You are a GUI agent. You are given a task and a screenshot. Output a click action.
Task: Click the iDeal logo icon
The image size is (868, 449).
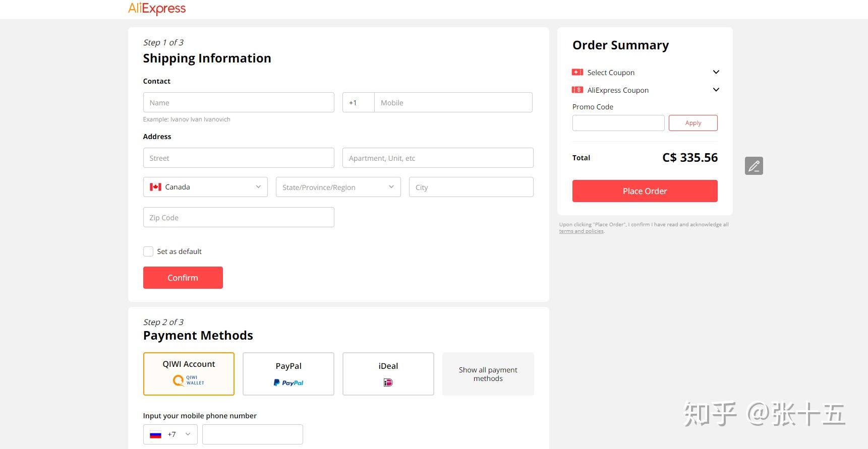click(x=388, y=382)
